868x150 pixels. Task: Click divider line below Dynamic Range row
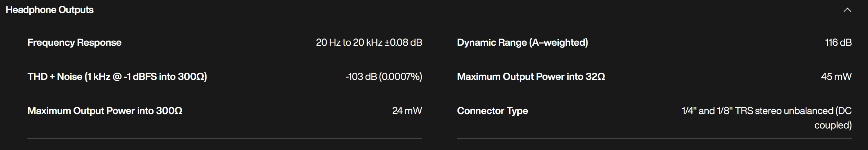pos(654,56)
